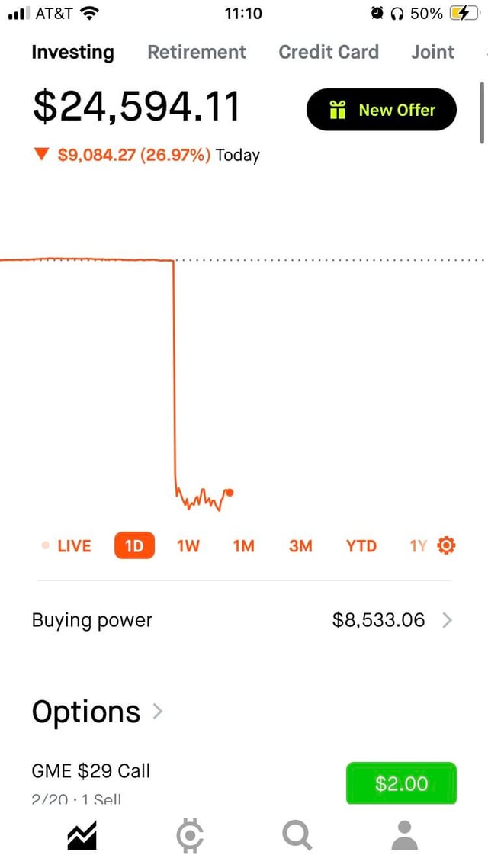Select the 3M chart range

click(x=300, y=546)
